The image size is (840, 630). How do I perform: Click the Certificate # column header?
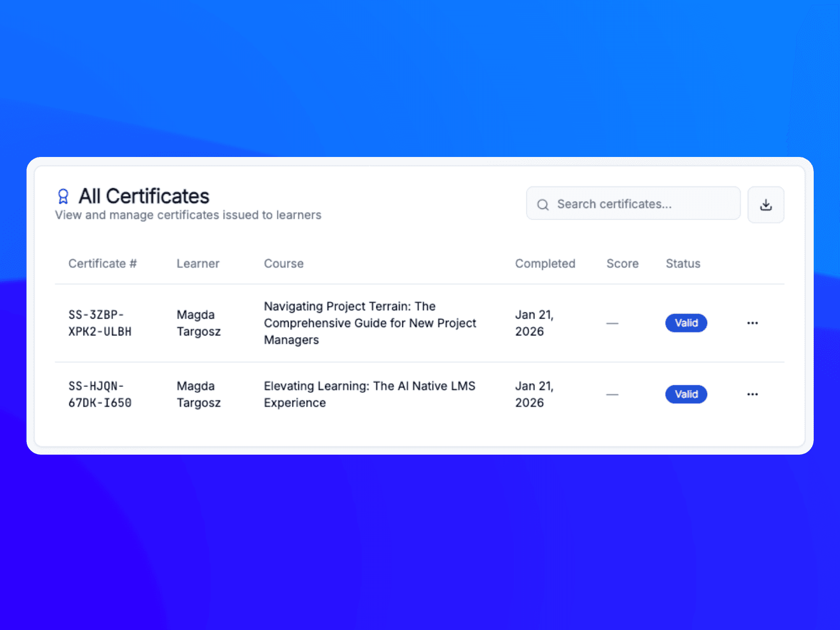click(x=102, y=264)
